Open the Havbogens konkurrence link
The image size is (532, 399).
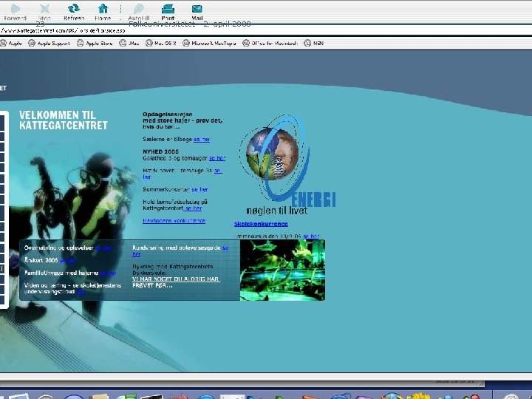tap(174, 220)
